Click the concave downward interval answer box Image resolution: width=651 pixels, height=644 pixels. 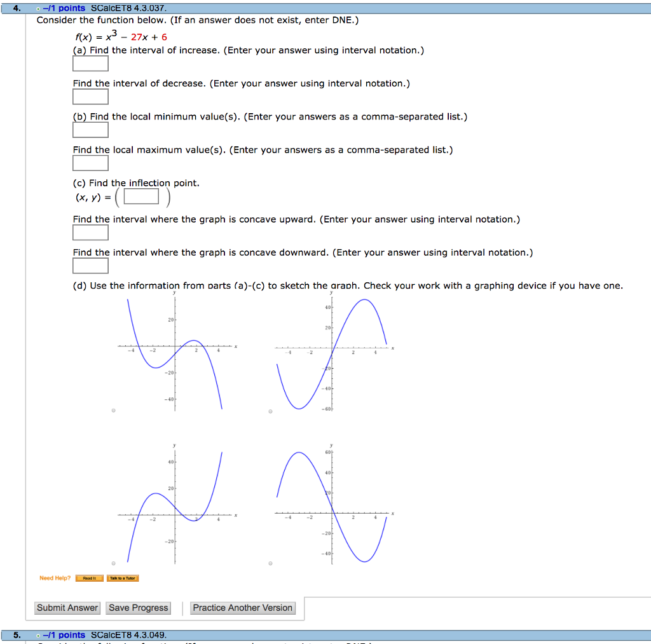[x=90, y=265]
